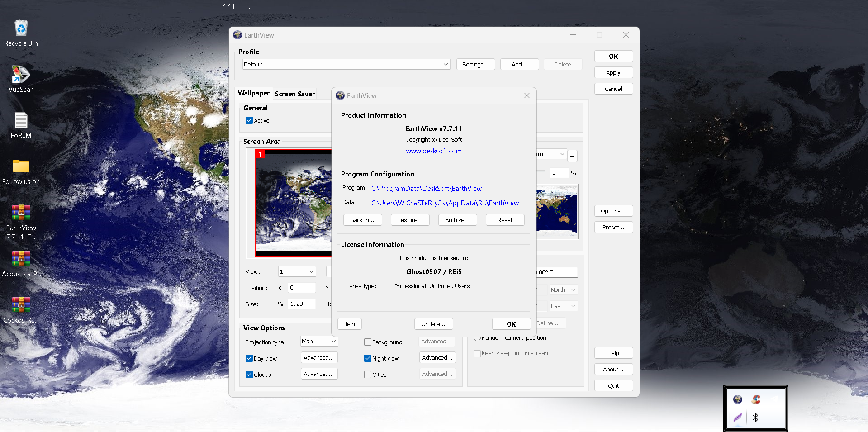
Task: Select Random camera position radio button
Action: pos(477,338)
